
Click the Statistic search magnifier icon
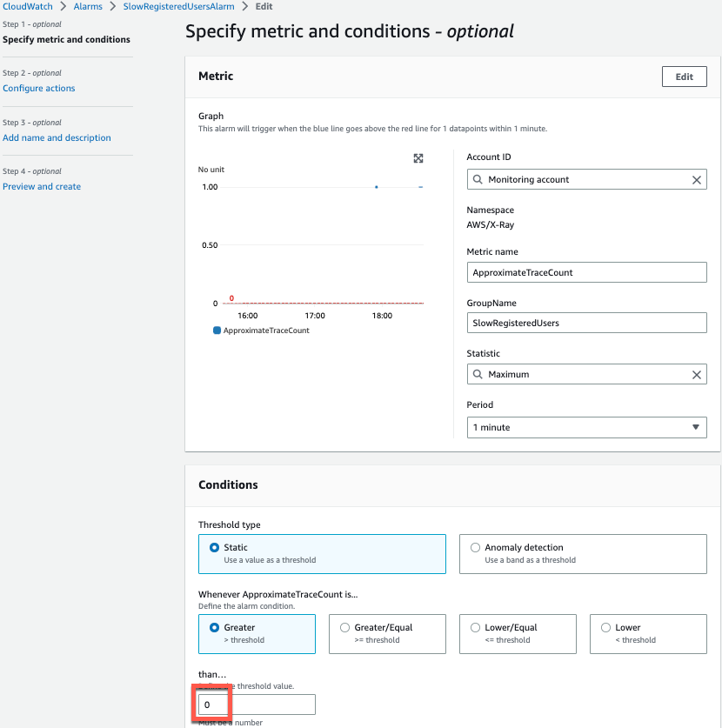click(478, 374)
